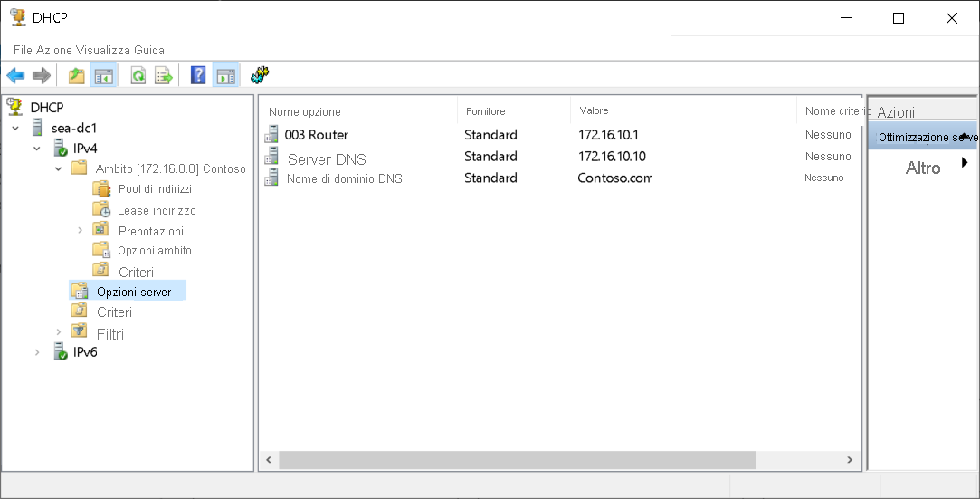
Task: Select the 003 Router option name
Action: pos(316,134)
